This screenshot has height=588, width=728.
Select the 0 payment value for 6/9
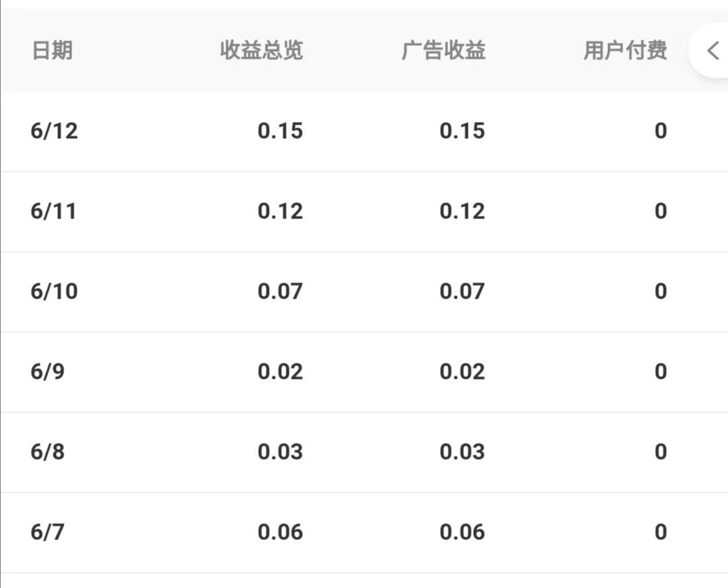(661, 372)
